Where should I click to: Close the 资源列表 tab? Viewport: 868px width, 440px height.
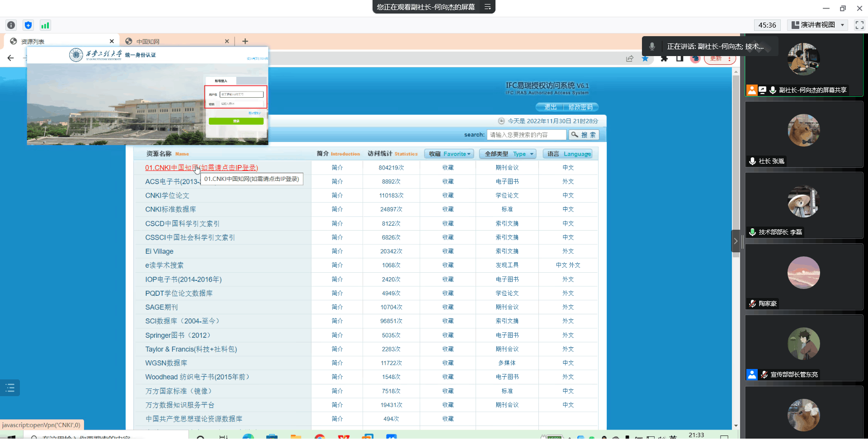[x=112, y=41]
